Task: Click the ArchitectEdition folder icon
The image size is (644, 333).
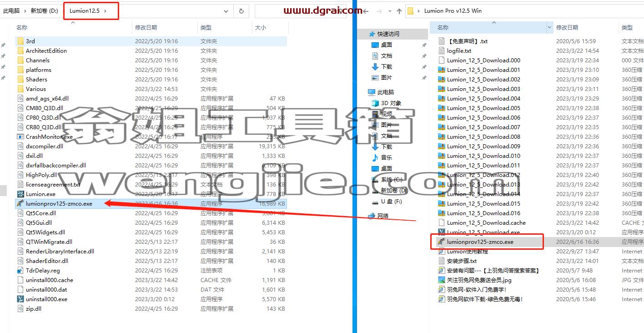Action: 20,50
